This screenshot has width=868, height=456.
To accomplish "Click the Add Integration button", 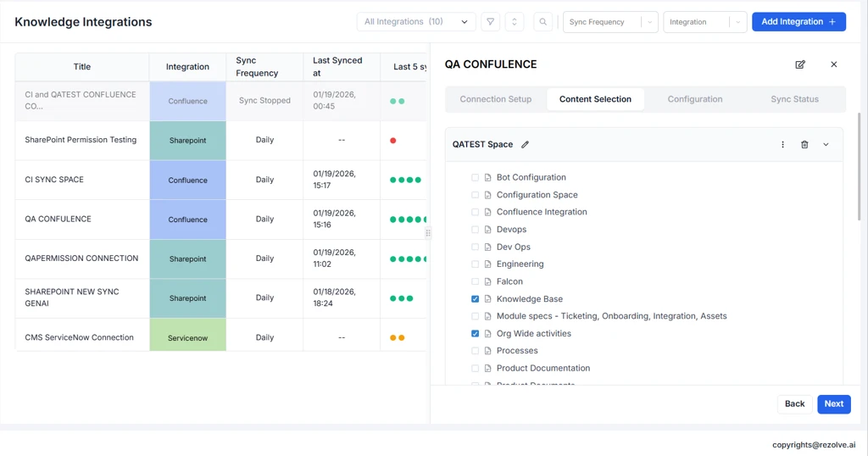I will [x=798, y=22].
